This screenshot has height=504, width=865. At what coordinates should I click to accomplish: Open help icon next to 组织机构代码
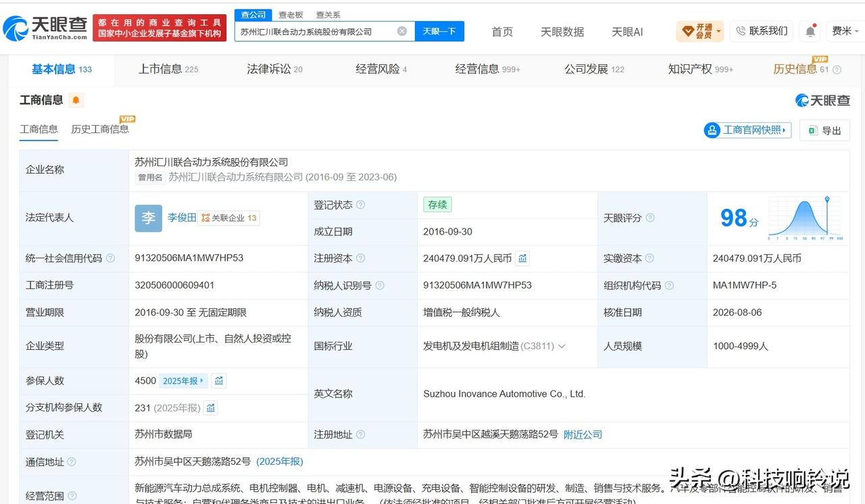pyautogui.click(x=670, y=285)
